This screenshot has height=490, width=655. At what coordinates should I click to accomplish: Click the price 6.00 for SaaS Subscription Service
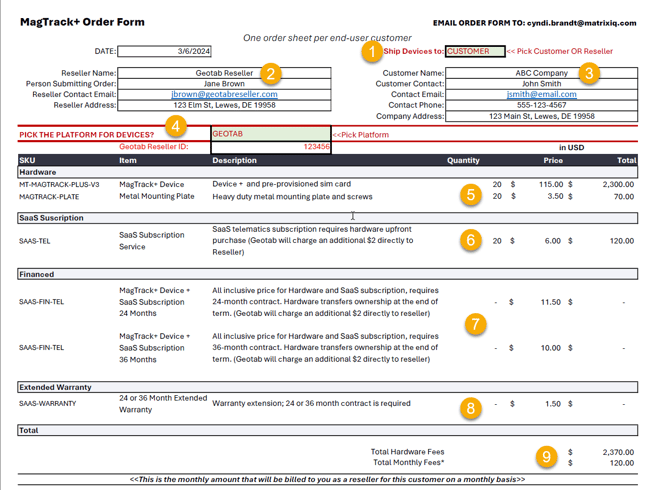pyautogui.click(x=553, y=241)
